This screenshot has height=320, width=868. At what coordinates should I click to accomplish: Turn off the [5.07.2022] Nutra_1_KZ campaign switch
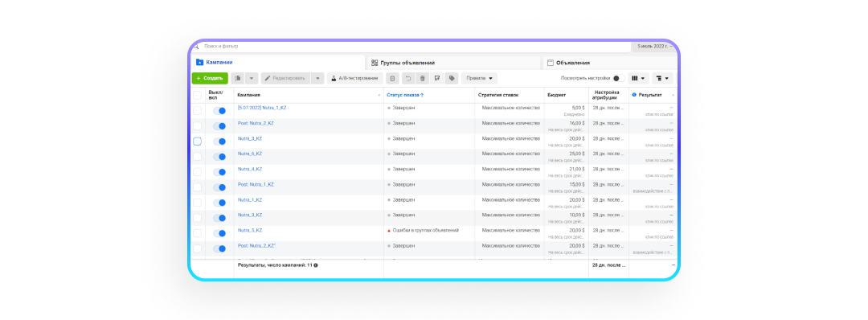[x=219, y=111]
